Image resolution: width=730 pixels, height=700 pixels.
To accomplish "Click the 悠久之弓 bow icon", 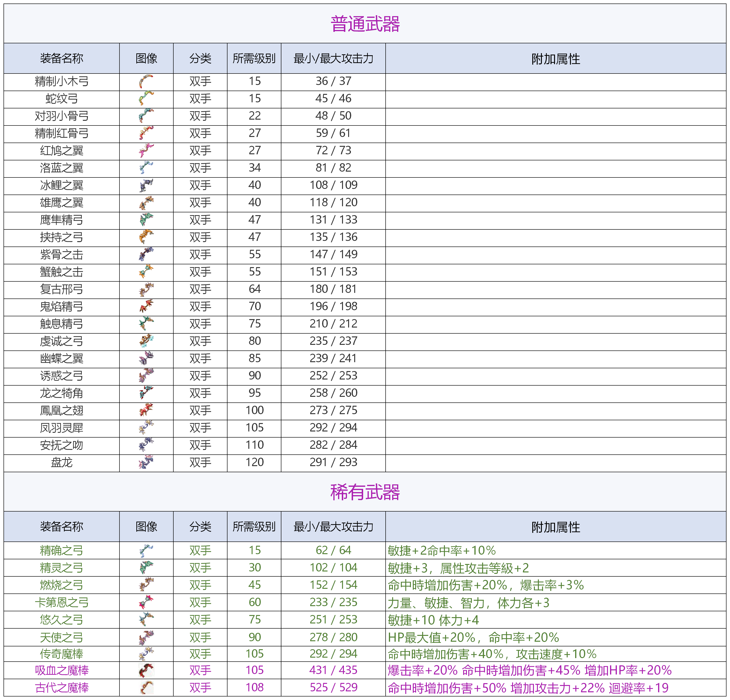I will [x=146, y=620].
